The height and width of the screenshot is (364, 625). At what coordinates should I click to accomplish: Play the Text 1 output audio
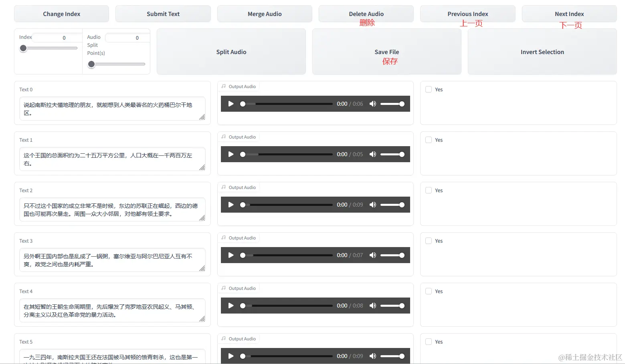coord(231,154)
